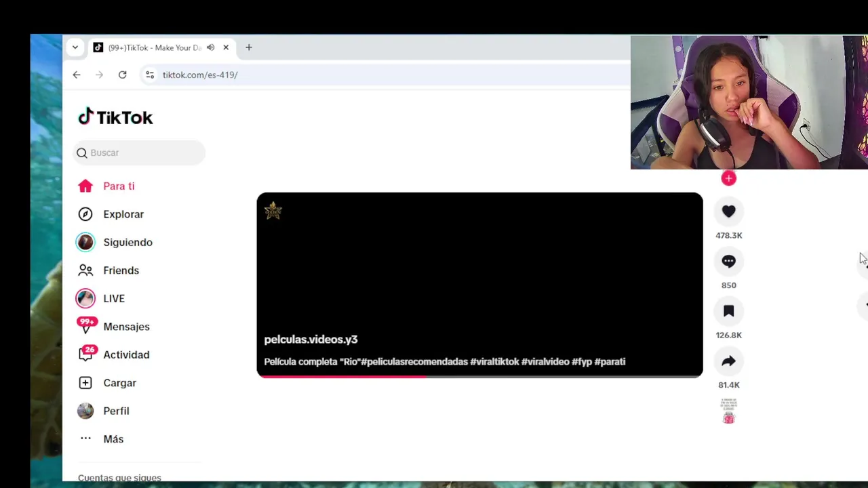The image size is (868, 488).
Task: Click the webcam overlay of the streamer
Action: coord(749,102)
